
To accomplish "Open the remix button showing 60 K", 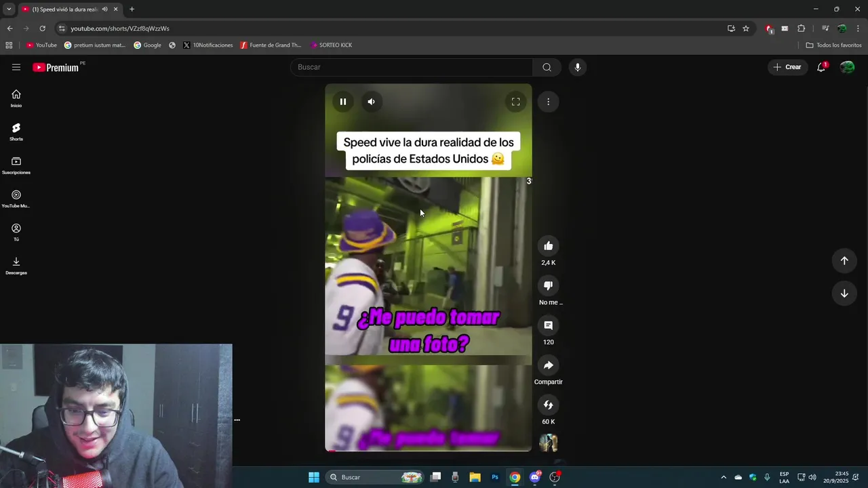I will click(x=549, y=405).
